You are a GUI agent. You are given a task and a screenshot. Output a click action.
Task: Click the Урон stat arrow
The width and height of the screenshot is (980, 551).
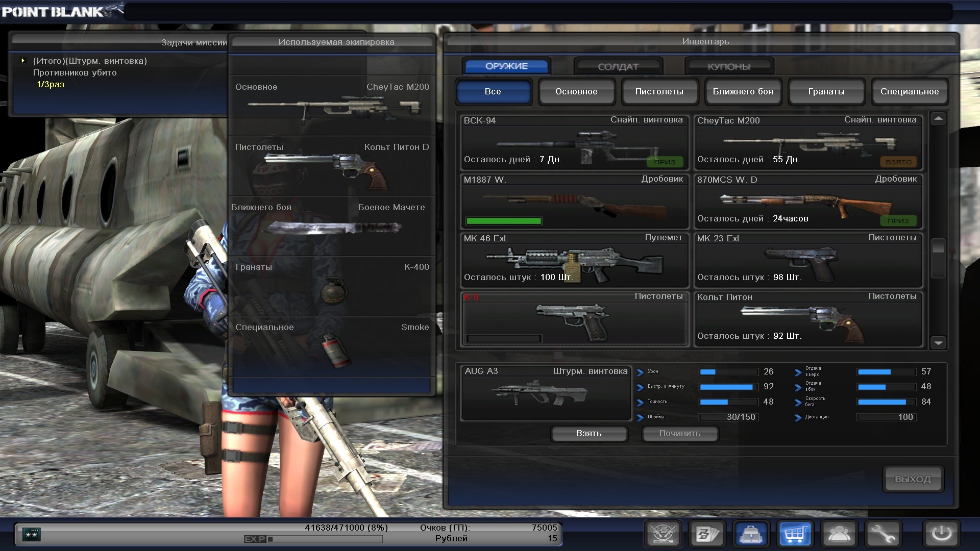[640, 372]
